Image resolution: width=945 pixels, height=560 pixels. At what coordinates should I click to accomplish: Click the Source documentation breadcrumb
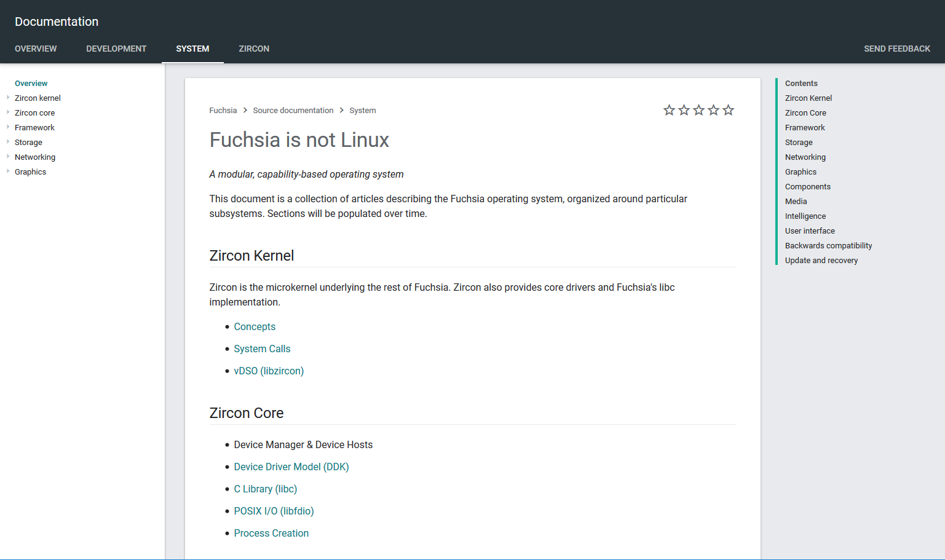[x=293, y=111]
